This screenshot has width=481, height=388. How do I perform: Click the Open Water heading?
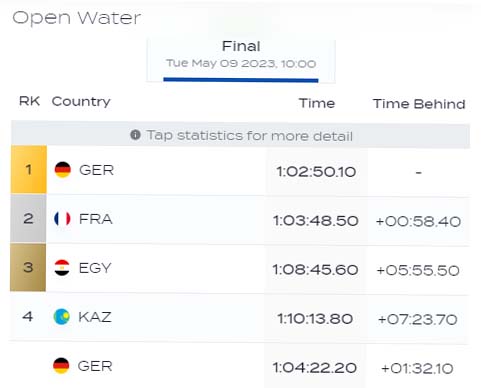pyautogui.click(x=77, y=18)
